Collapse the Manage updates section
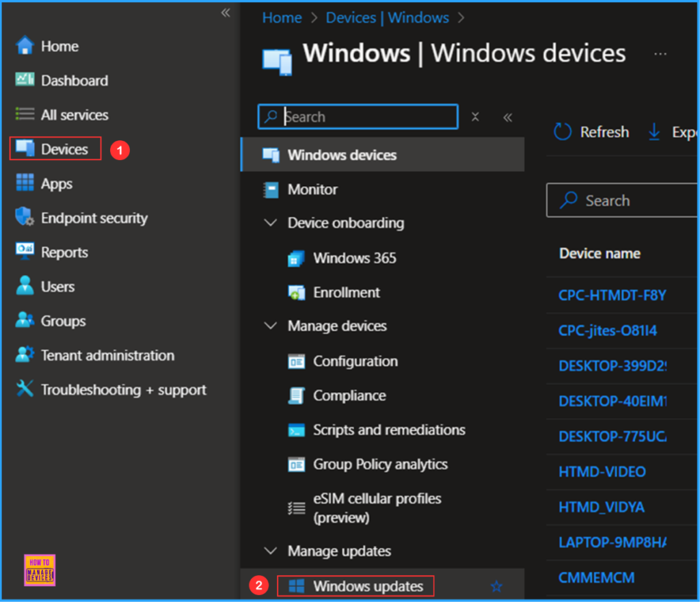Viewport: 700px width, 602px height. (x=271, y=551)
